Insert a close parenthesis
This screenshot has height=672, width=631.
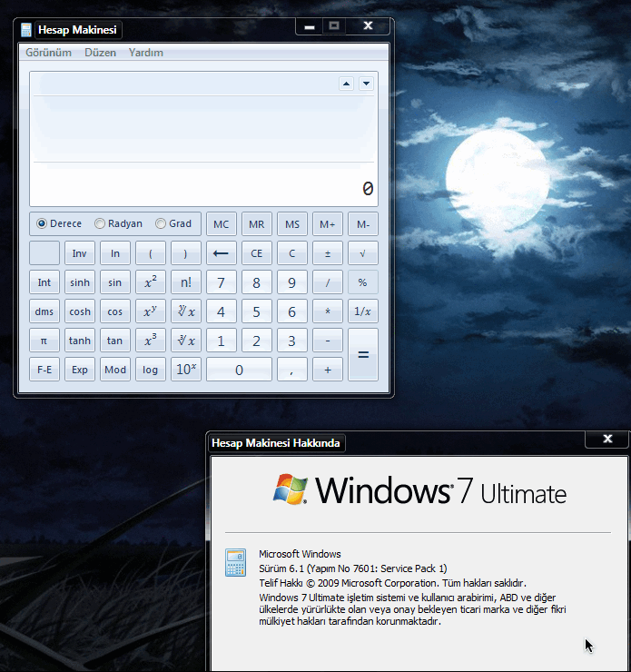[186, 253]
